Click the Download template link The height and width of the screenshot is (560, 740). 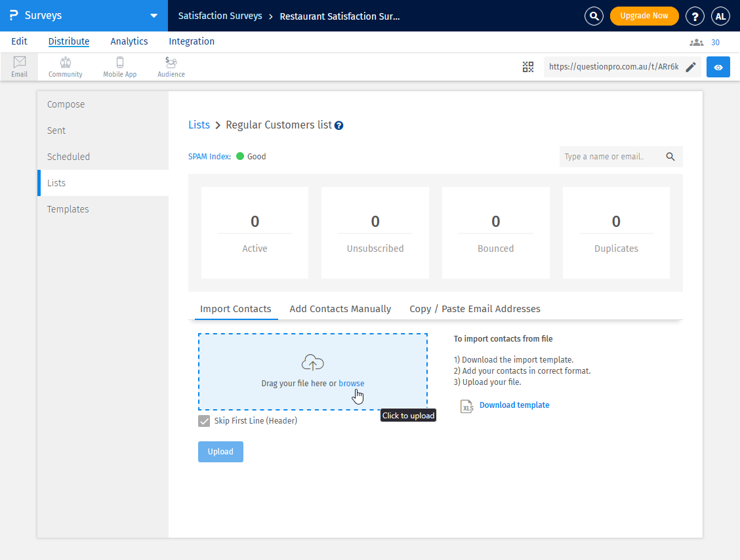[514, 405]
